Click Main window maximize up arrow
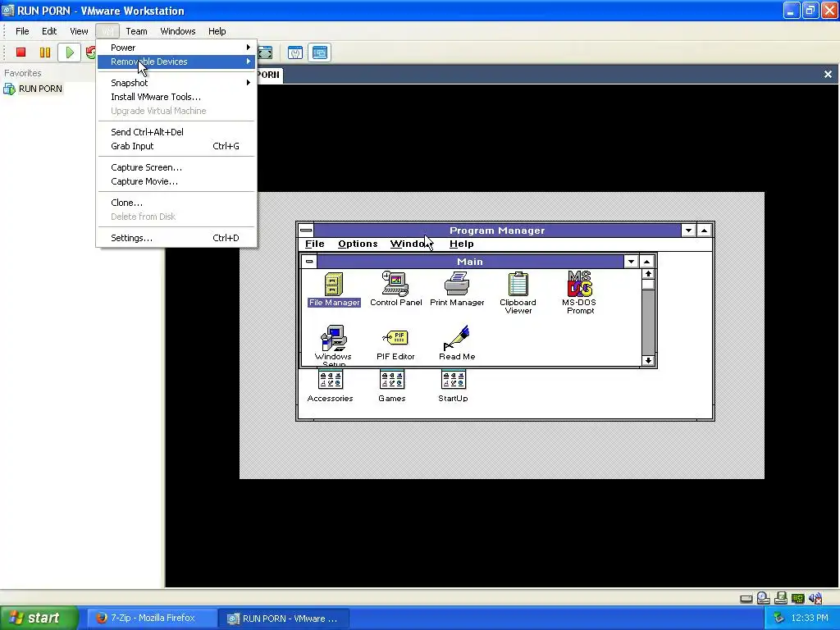840x630 pixels. click(646, 262)
